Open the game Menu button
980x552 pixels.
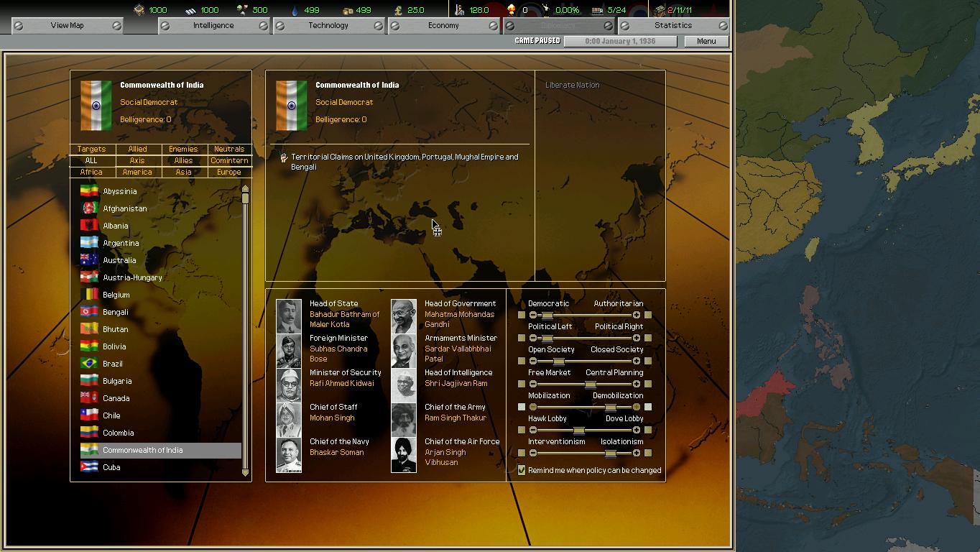(x=706, y=41)
